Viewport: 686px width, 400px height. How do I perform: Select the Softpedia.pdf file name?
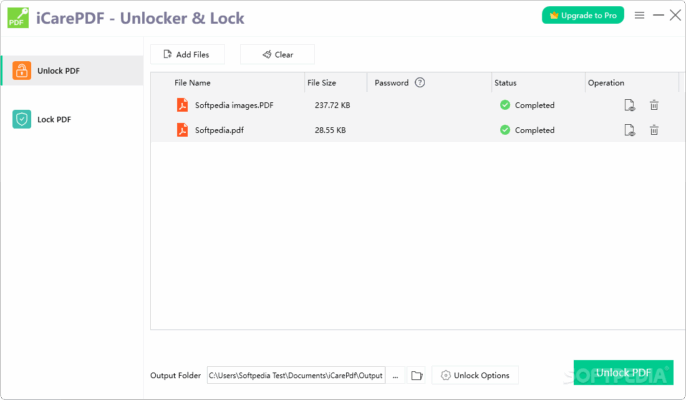(219, 130)
